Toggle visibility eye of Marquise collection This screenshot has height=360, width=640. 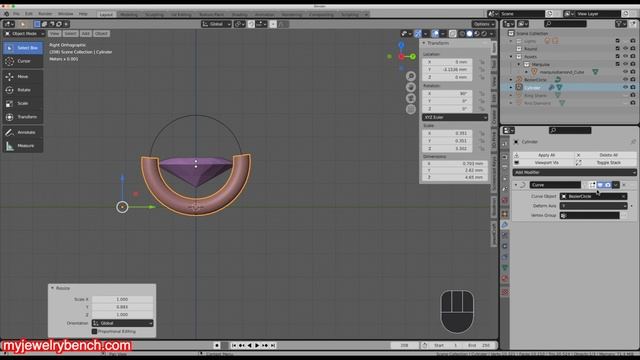point(625,64)
